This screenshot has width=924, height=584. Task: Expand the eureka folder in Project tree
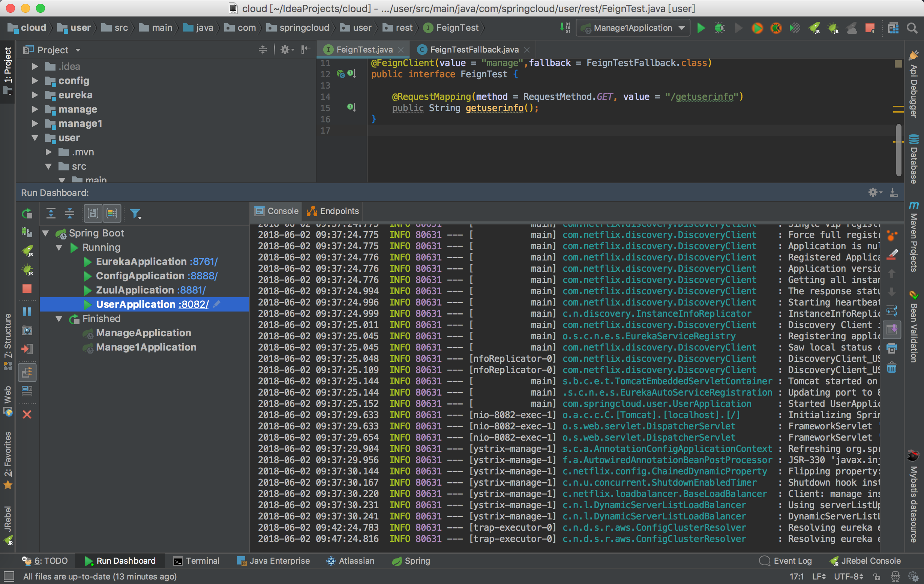coord(35,95)
